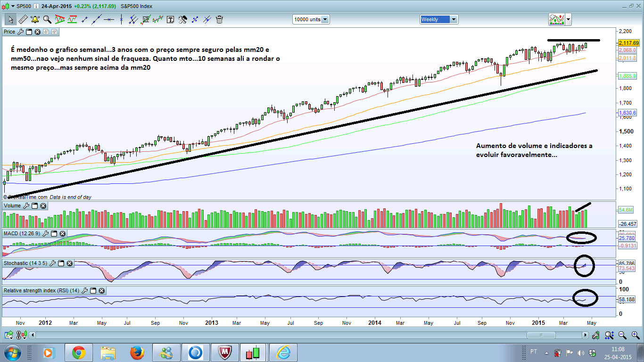This screenshot has height=362, width=644.
Task: Click the 2,117.69 price label on axis
Action: [x=629, y=43]
